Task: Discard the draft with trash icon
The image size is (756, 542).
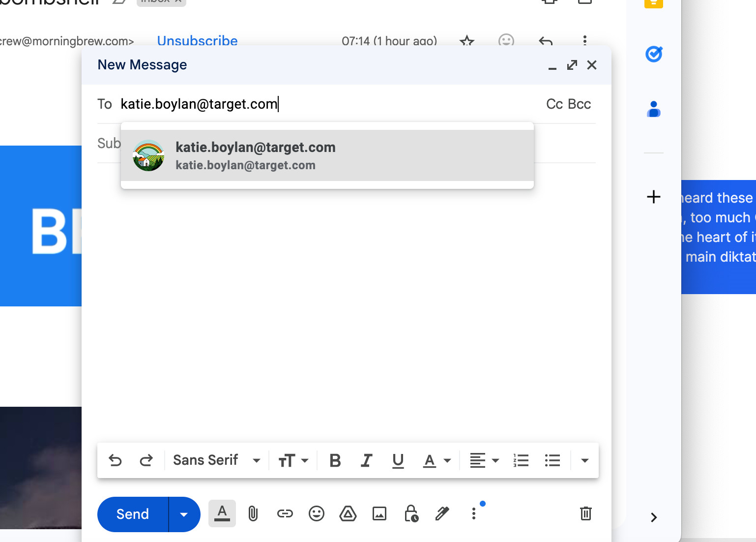Action: 586,513
